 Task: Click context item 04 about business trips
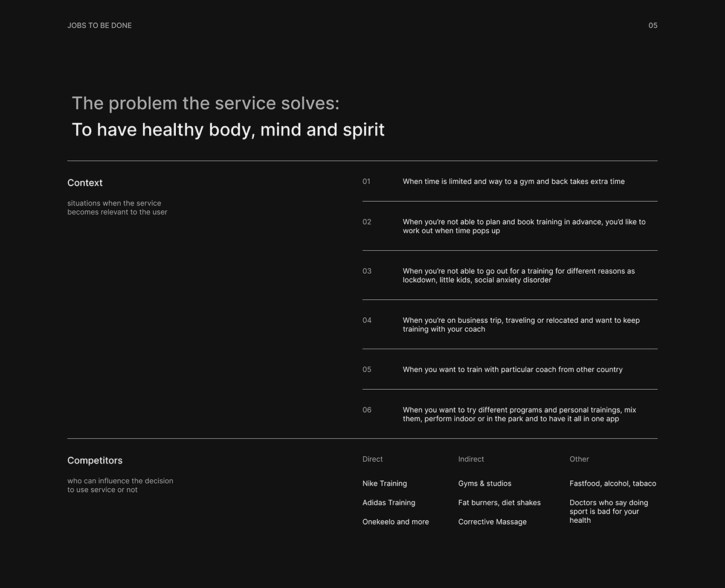pos(521,325)
